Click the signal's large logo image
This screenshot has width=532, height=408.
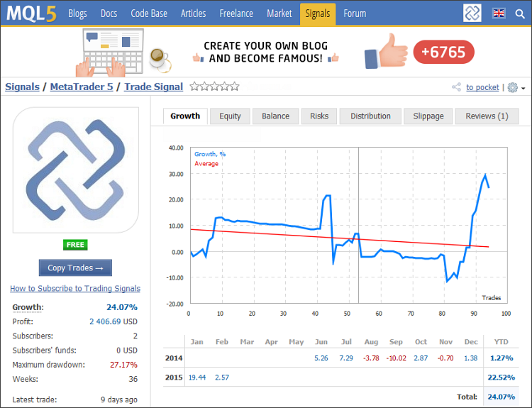tap(76, 170)
